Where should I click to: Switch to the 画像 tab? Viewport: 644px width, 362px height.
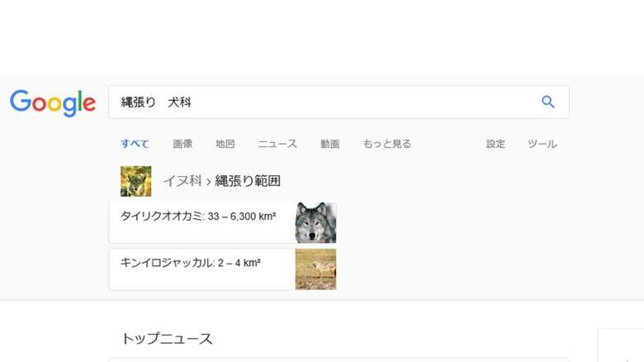(x=182, y=144)
